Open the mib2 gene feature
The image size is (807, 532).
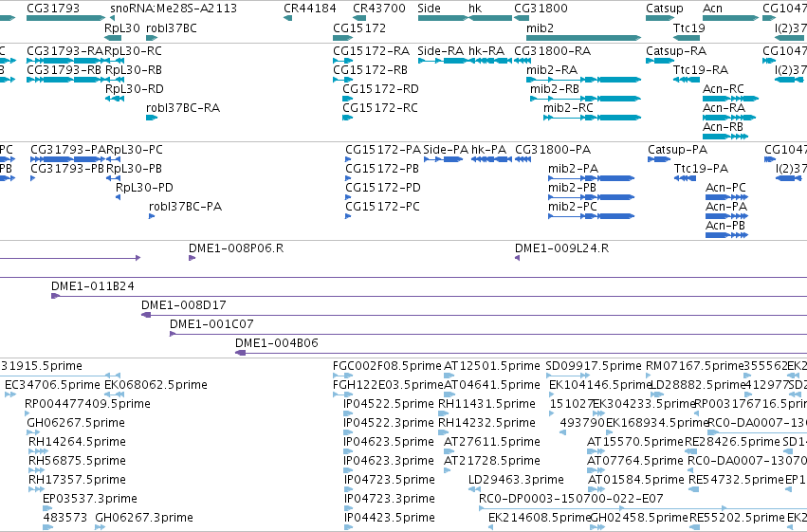[x=583, y=38]
